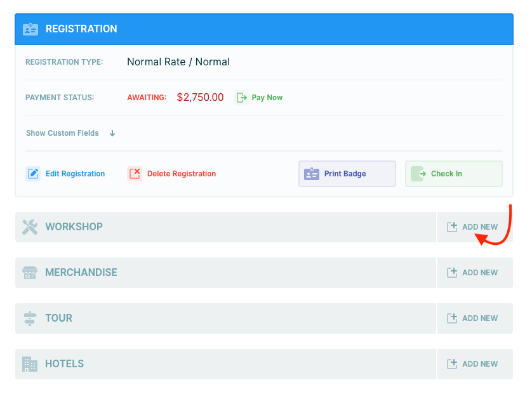The image size is (532, 399).
Task: Add new Merchandise item
Action: pyautogui.click(x=474, y=273)
